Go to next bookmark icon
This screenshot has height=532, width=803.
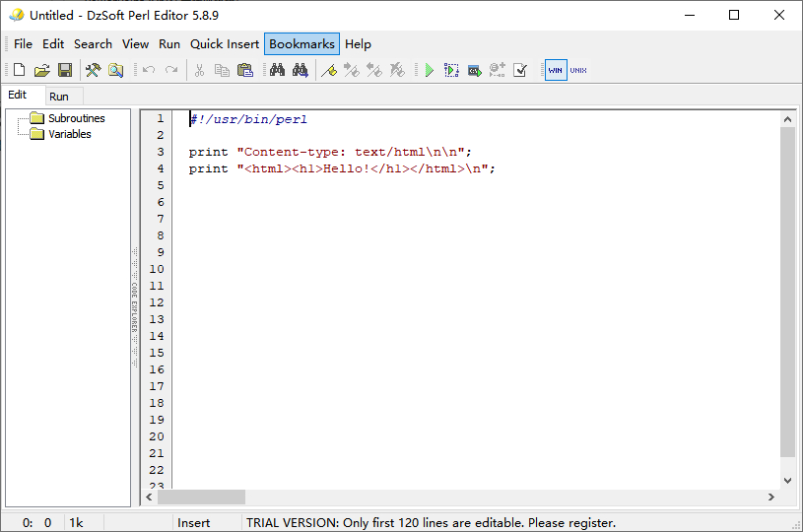coord(352,70)
